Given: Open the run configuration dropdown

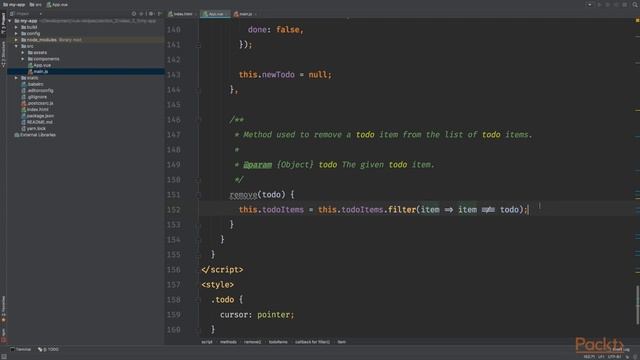Looking at the screenshot, I should 589,4.
